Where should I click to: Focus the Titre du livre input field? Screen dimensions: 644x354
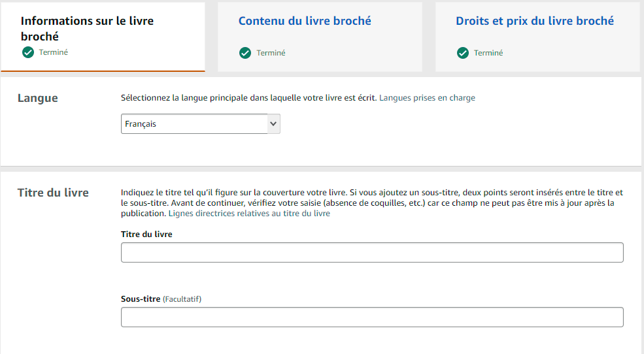coord(372,252)
